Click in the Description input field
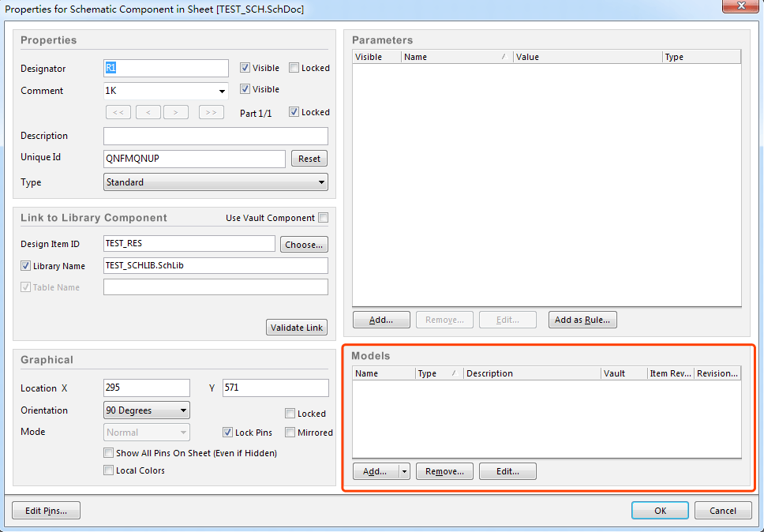 pyautogui.click(x=215, y=136)
